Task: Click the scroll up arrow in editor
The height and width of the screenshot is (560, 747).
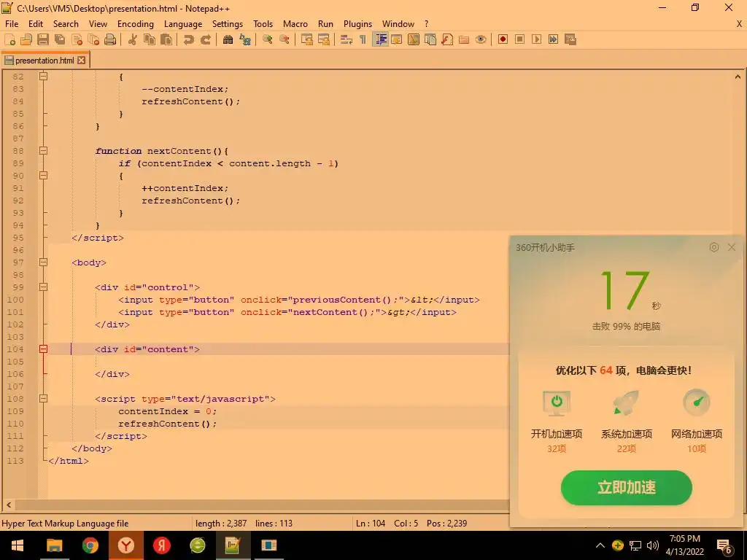Action: [738, 76]
